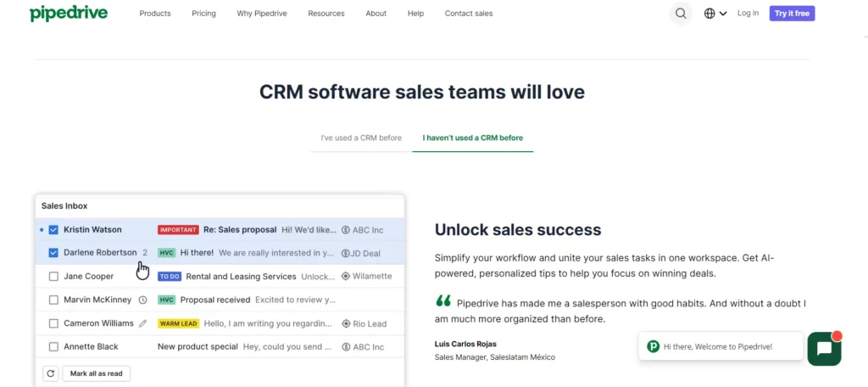Click the target icon next to Wilamette

click(x=346, y=276)
